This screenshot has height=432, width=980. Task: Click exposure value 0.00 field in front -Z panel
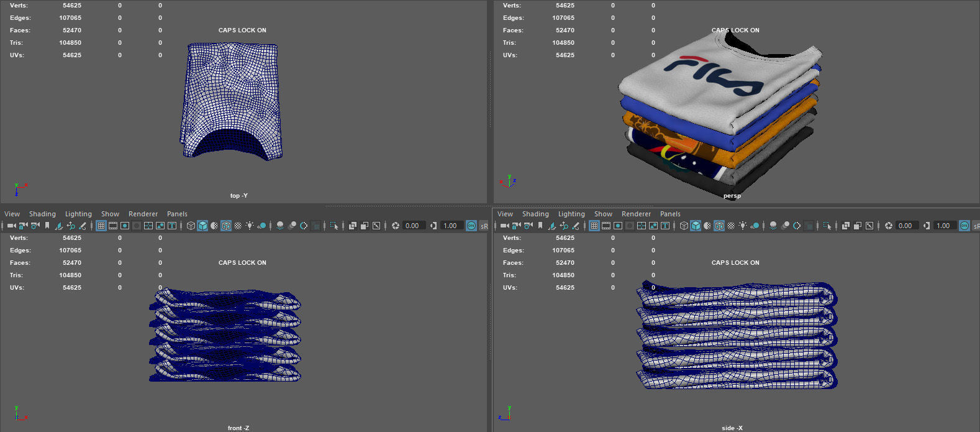click(x=414, y=226)
